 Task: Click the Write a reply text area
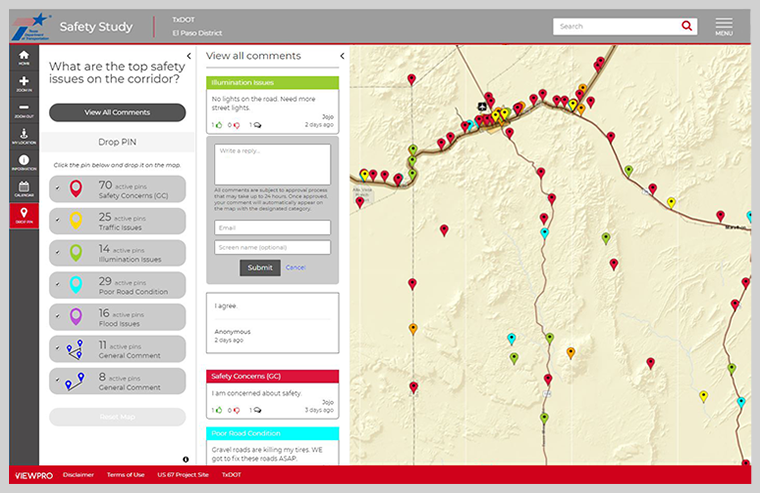tap(272, 164)
